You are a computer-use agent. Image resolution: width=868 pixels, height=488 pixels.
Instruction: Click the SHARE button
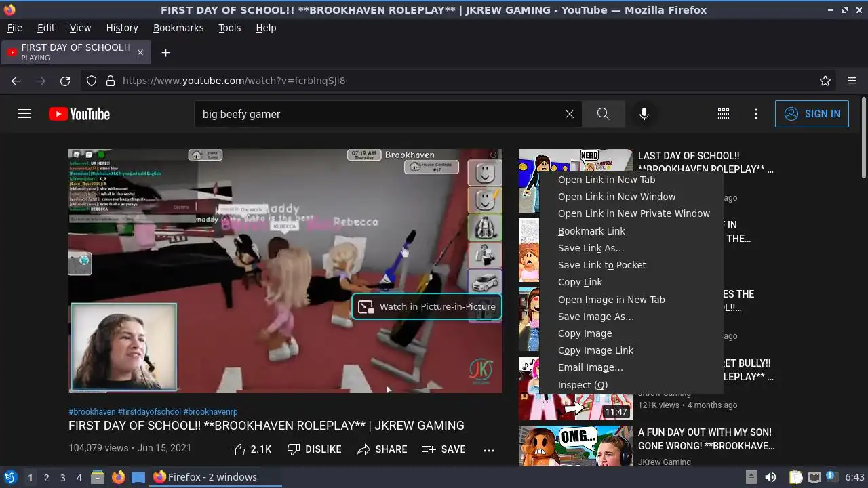pos(382,449)
